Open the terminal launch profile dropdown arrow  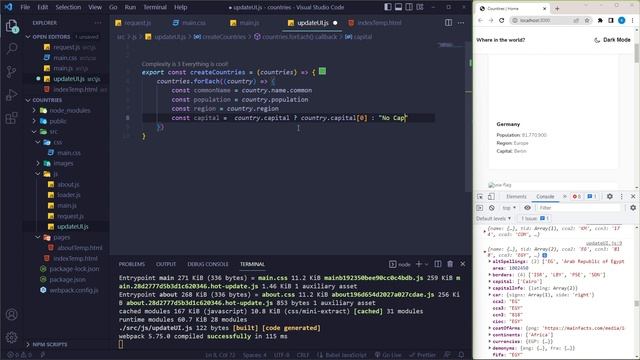coord(427,264)
